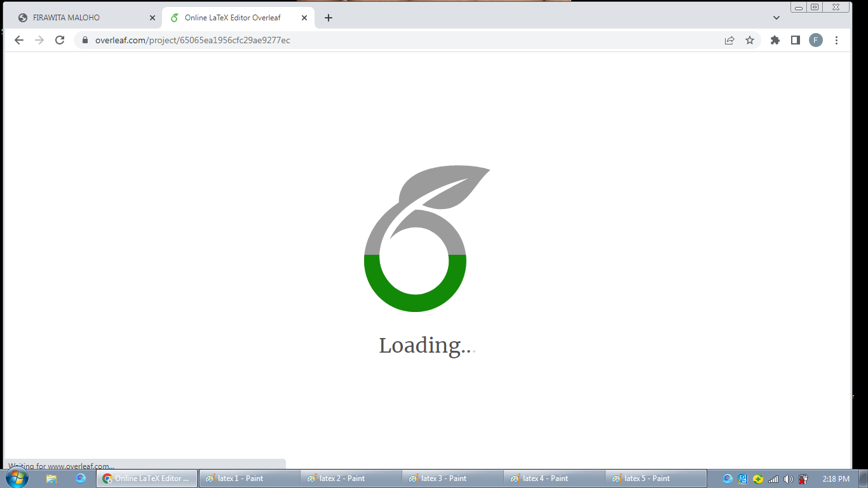This screenshot has width=868, height=488.
Task: Share this page using the share icon
Action: click(x=729, y=40)
